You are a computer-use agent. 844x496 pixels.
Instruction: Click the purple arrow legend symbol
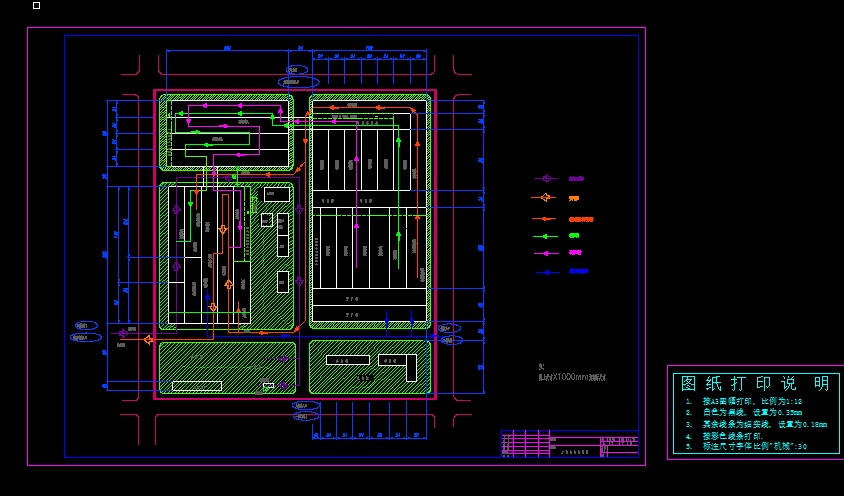[x=545, y=179]
